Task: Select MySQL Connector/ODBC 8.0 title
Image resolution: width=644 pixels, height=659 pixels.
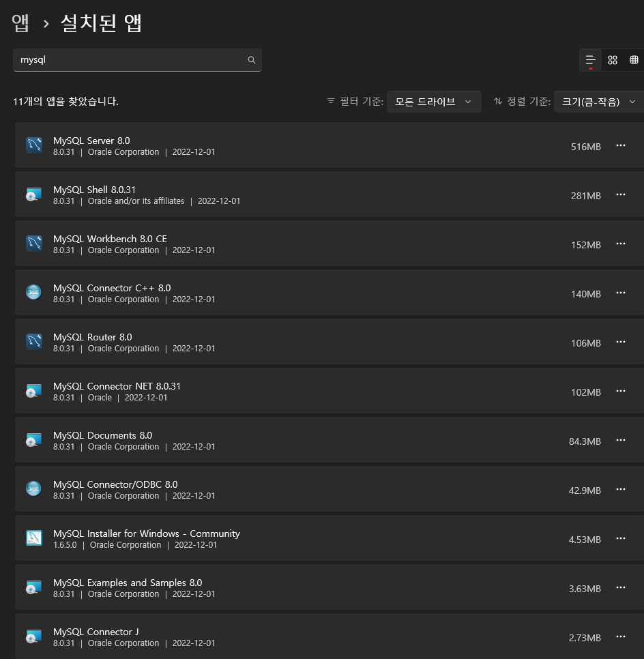Action: point(115,484)
